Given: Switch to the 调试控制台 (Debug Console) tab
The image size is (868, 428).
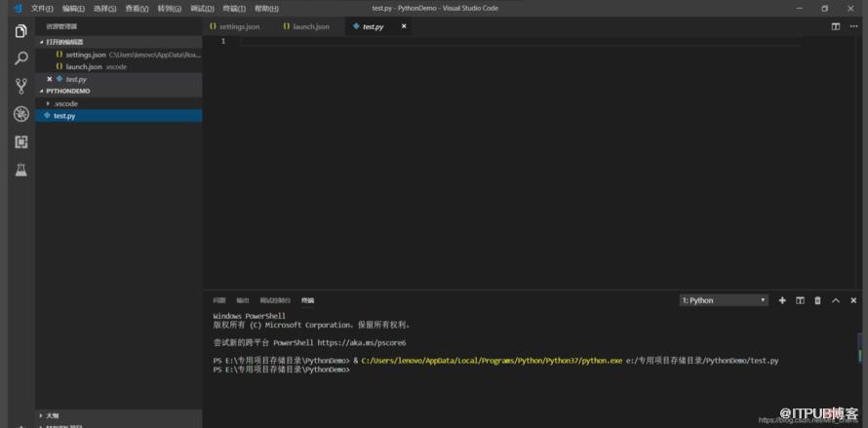Looking at the screenshot, I should coord(275,300).
